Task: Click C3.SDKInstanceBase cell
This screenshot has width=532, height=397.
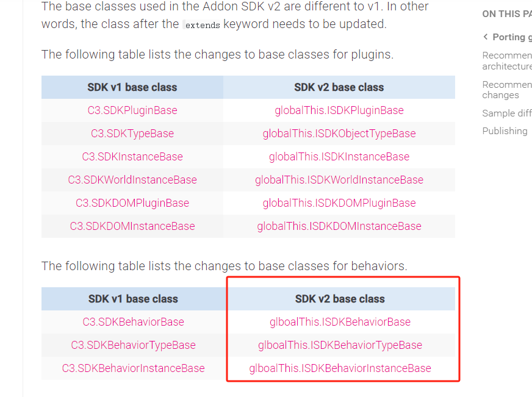Action: (x=132, y=157)
